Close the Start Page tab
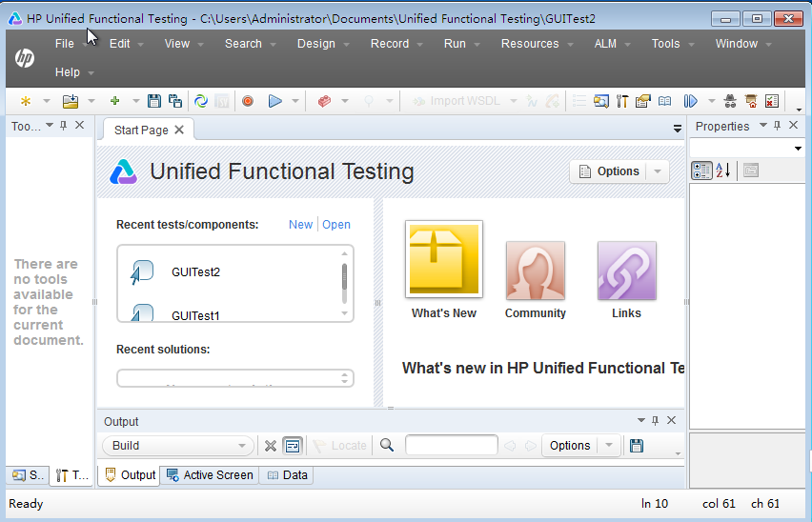The width and height of the screenshot is (812, 522). [x=179, y=130]
